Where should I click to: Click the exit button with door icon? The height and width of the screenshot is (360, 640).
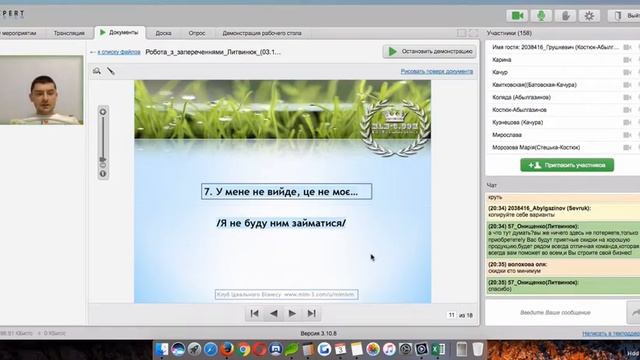624,16
